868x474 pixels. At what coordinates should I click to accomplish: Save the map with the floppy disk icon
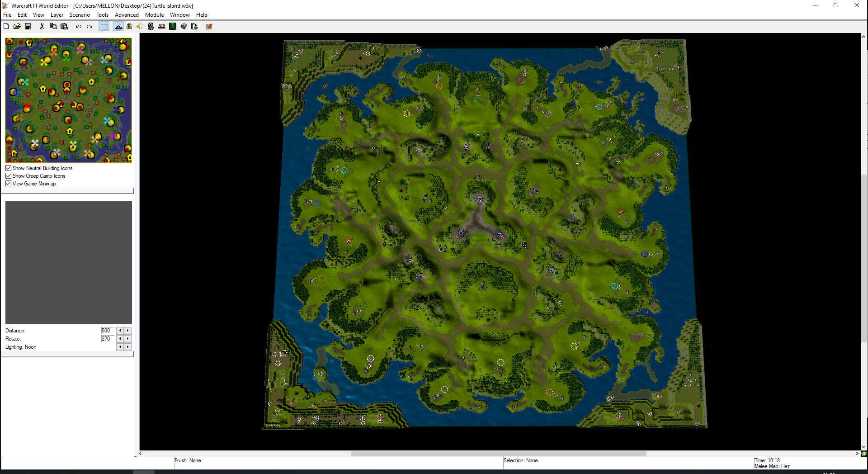point(28,26)
